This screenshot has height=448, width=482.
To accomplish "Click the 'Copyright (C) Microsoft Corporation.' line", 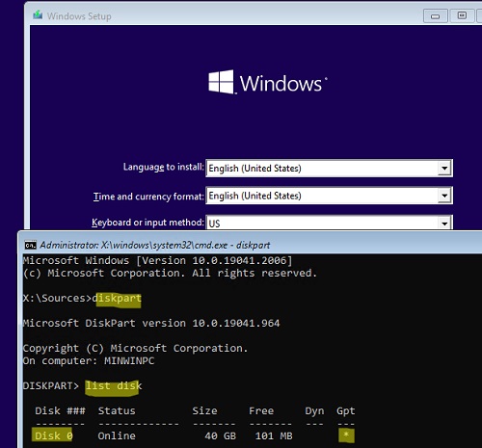I will pyautogui.click(x=135, y=348).
